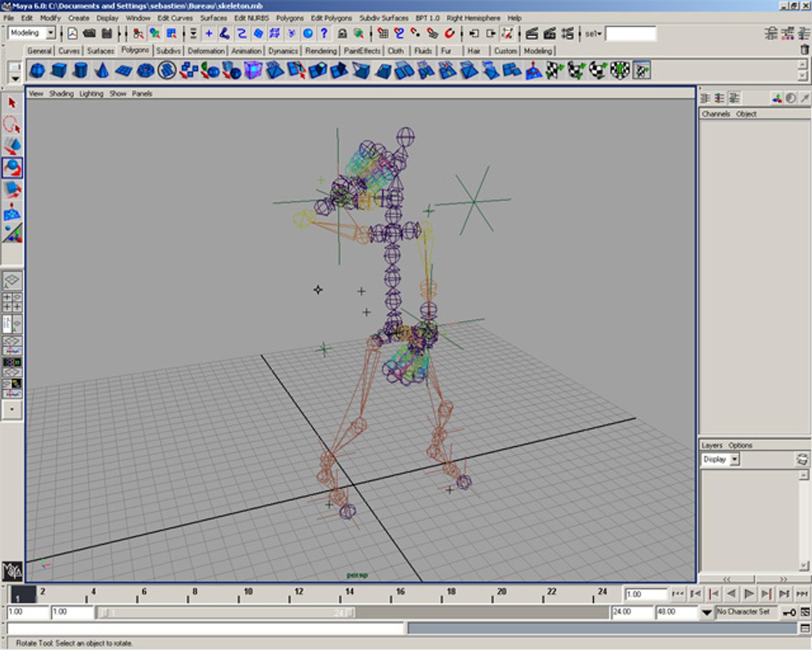
Task: Create polygon cone from shelf
Action: point(102,71)
